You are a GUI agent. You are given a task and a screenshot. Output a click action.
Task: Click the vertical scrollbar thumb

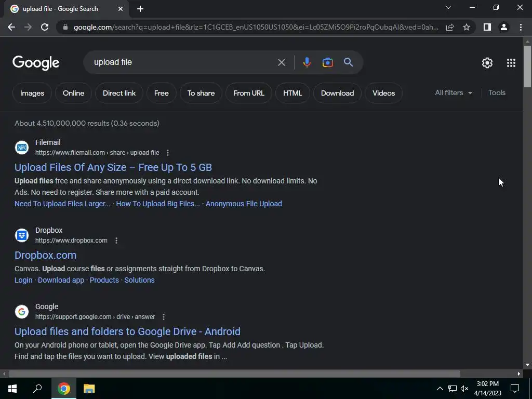[527, 67]
